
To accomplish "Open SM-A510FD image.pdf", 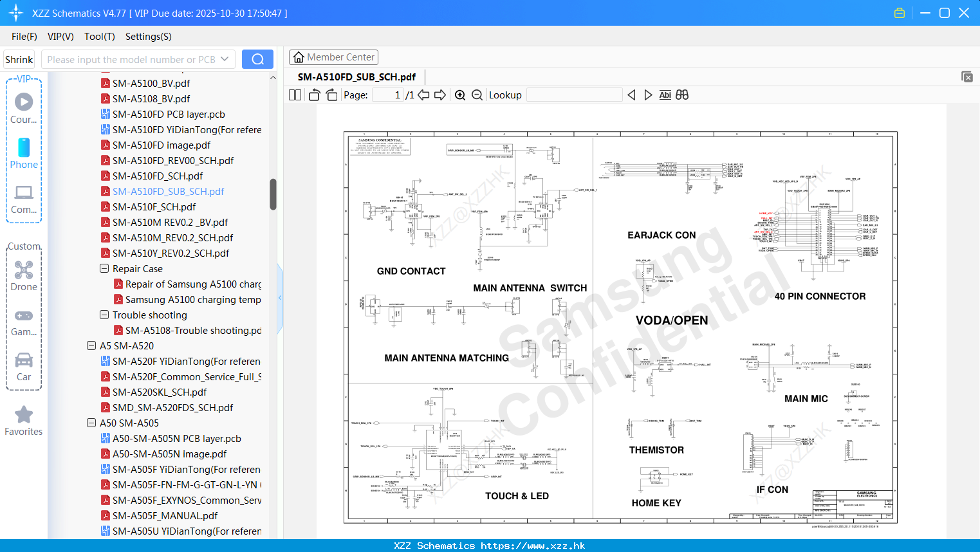I will (156, 145).
